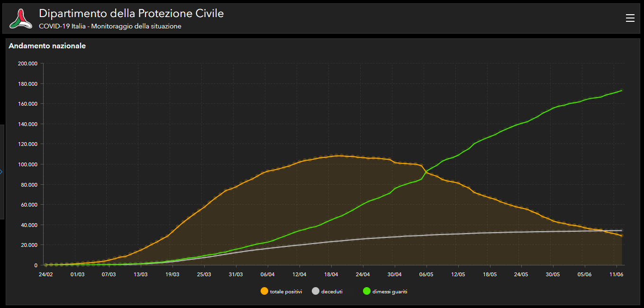The image size is (644, 308).
Task: Select the 06/05 date on the x-axis
Action: click(426, 274)
